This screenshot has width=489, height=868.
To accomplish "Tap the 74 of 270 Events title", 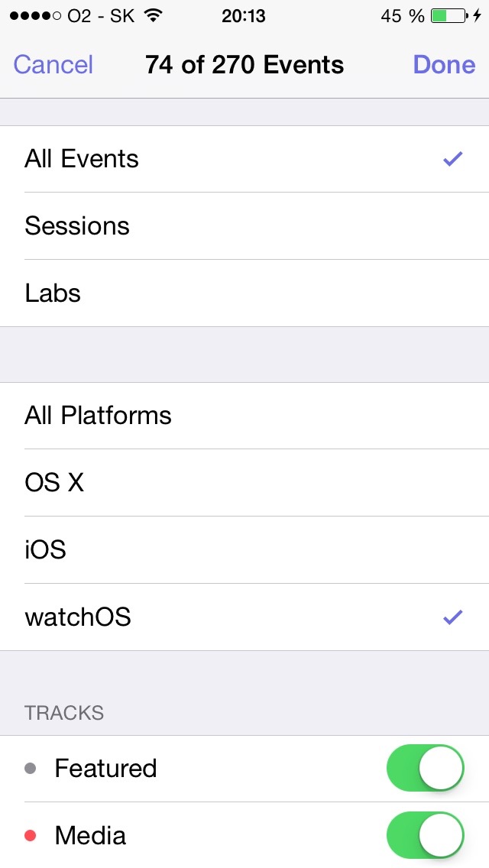I will pos(244,65).
